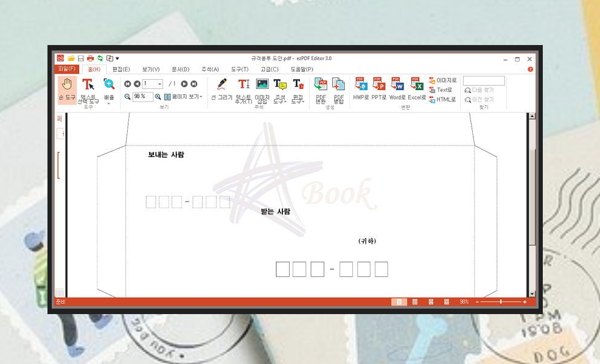Switch to the 편집(E) tab

click(121, 69)
